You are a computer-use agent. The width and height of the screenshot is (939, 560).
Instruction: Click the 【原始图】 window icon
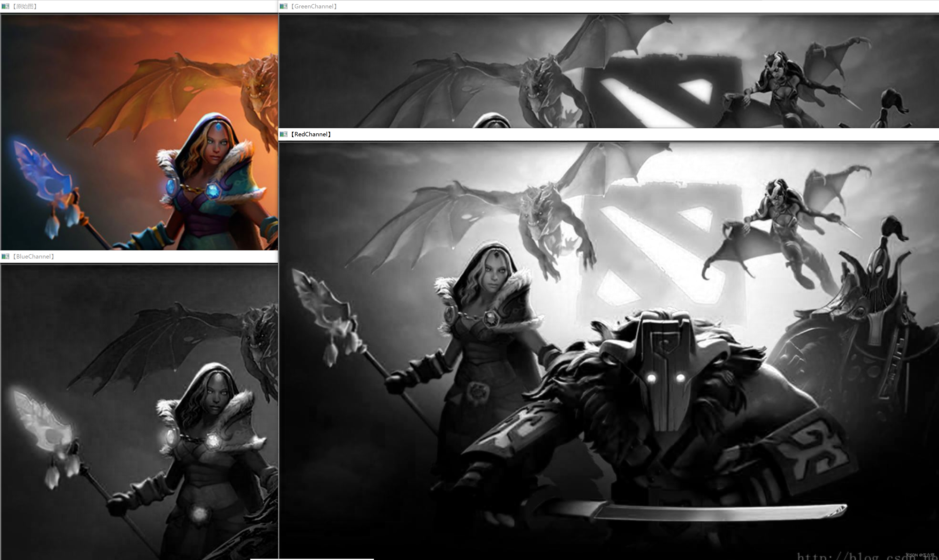5,7
